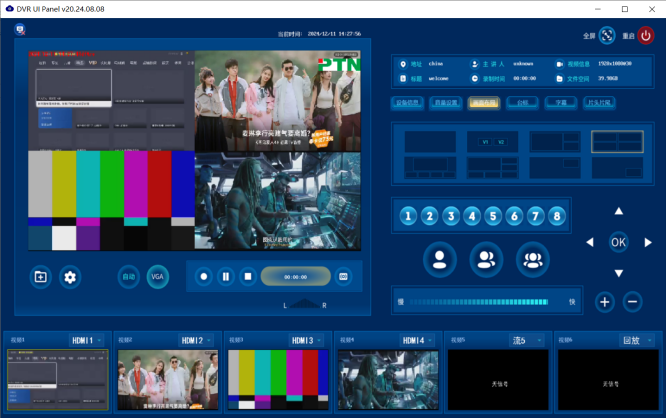This screenshot has height=418, width=666.
Task: Move the camera up with the arrow
Action: pyautogui.click(x=619, y=211)
